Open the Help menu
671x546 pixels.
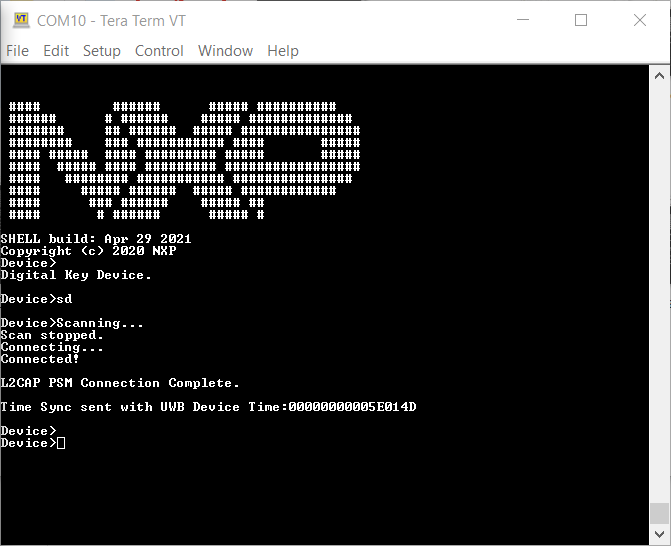(x=283, y=51)
